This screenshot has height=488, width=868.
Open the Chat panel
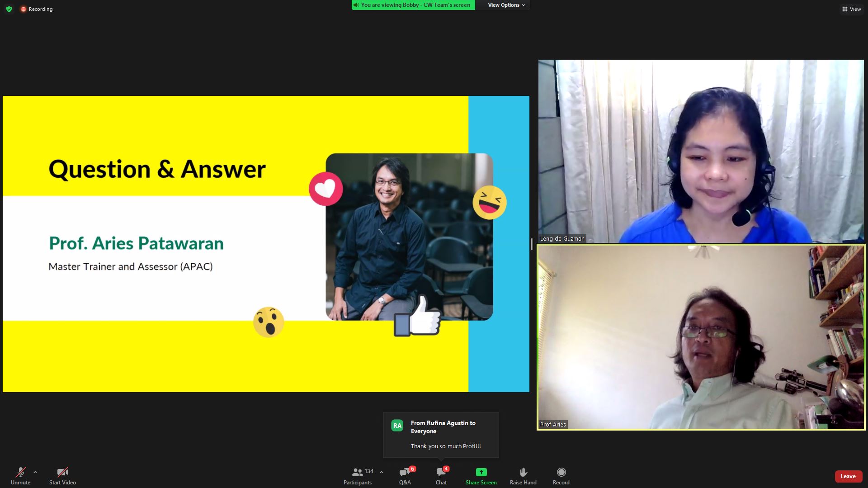click(x=441, y=476)
